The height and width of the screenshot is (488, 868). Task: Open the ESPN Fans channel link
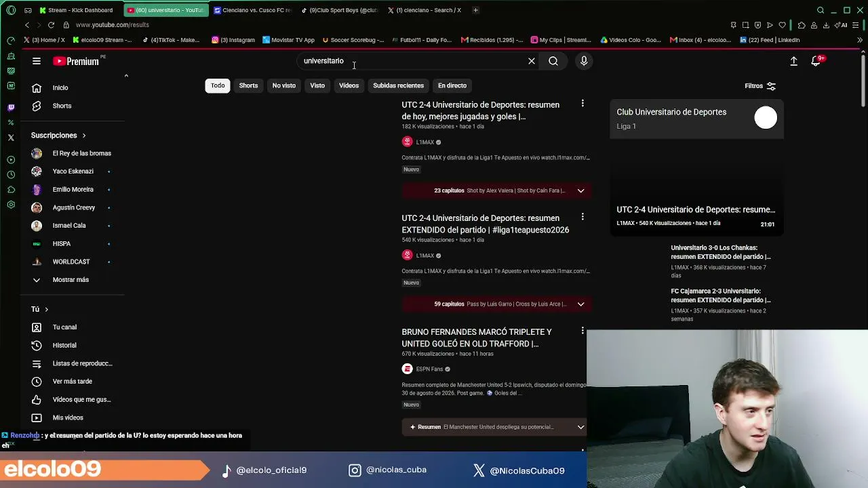click(x=429, y=369)
